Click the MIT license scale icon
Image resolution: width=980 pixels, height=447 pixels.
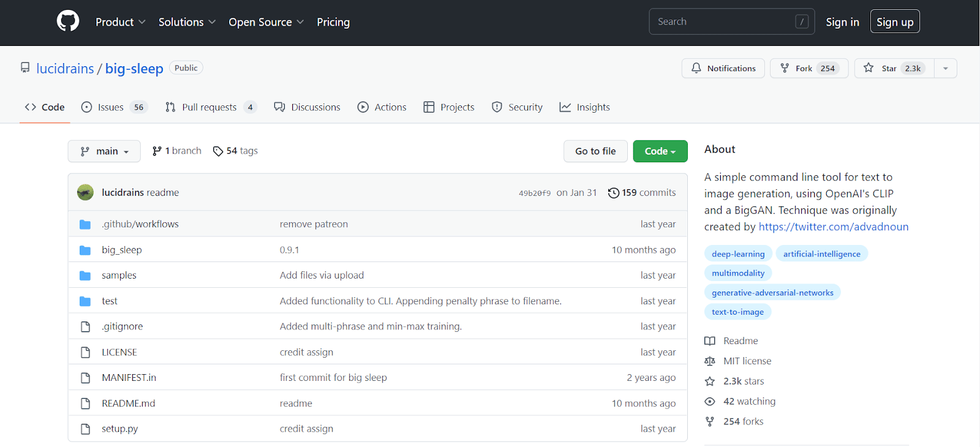tap(710, 361)
